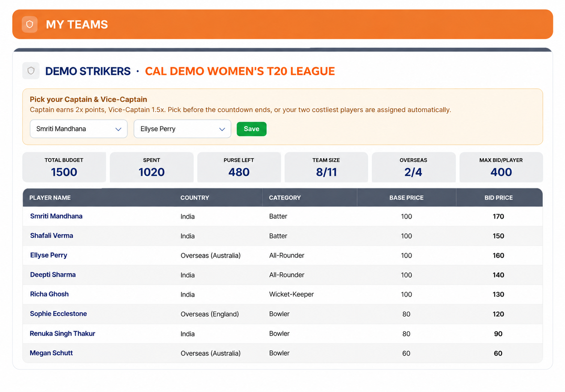Click the CATEGORY column header
This screenshot has width=565, height=392.
[x=285, y=198]
